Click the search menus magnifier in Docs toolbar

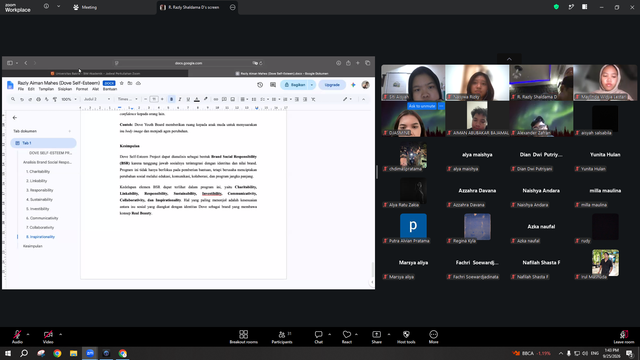(13, 99)
